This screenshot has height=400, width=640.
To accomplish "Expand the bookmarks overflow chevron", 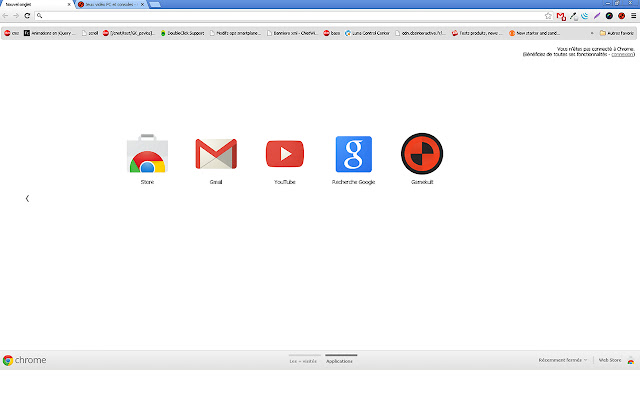I will click(x=592, y=33).
